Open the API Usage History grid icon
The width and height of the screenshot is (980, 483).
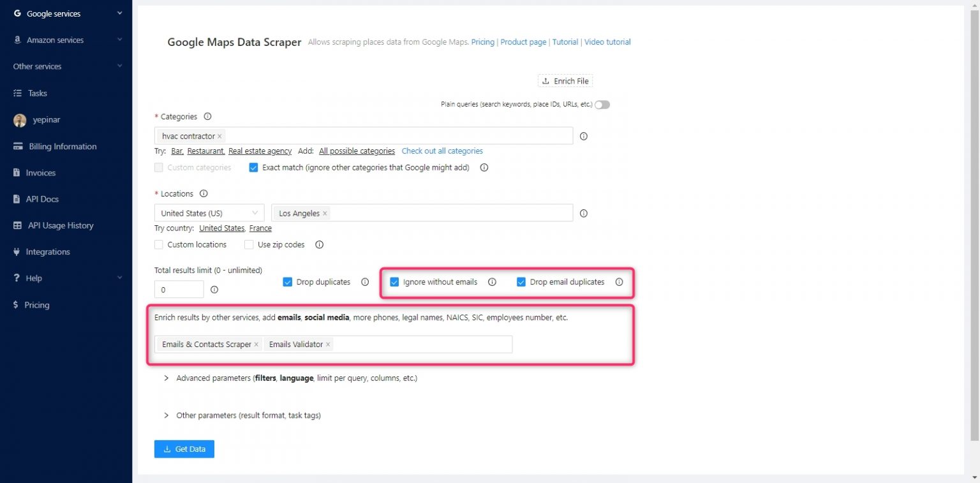[x=18, y=225]
